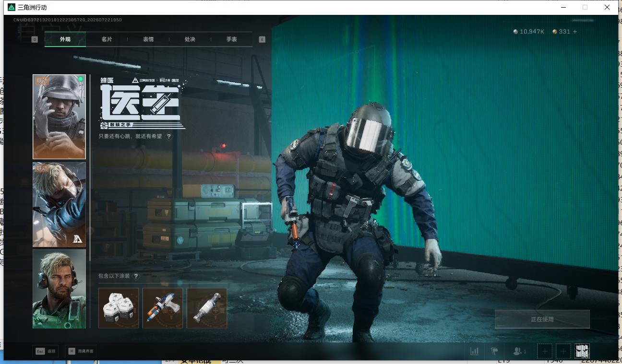Screen dimensions: 622x364
Task: Click the 10,947K currency balance
Action: point(529,32)
